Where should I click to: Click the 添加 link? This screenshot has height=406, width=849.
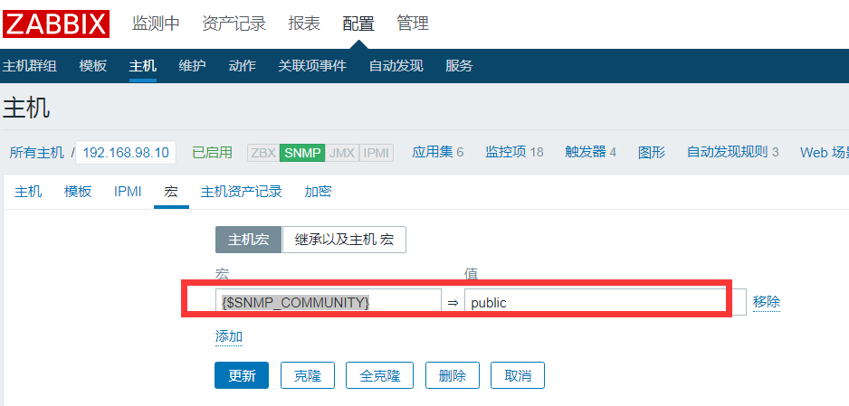tap(229, 337)
